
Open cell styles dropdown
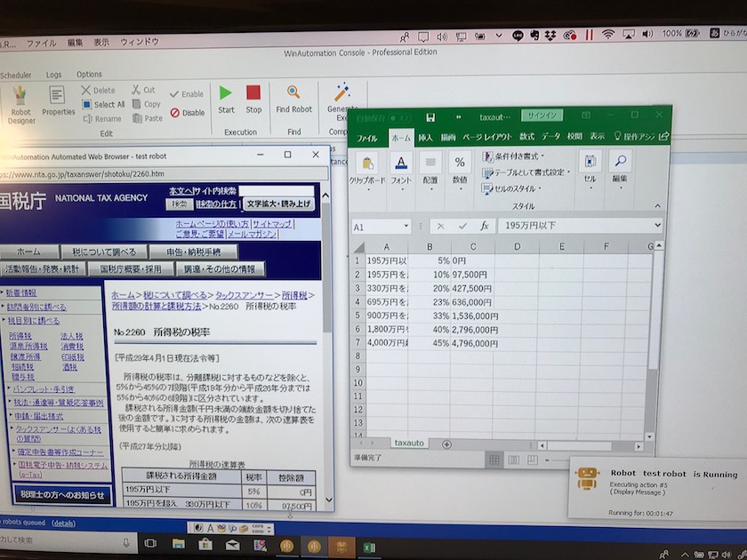click(512, 188)
